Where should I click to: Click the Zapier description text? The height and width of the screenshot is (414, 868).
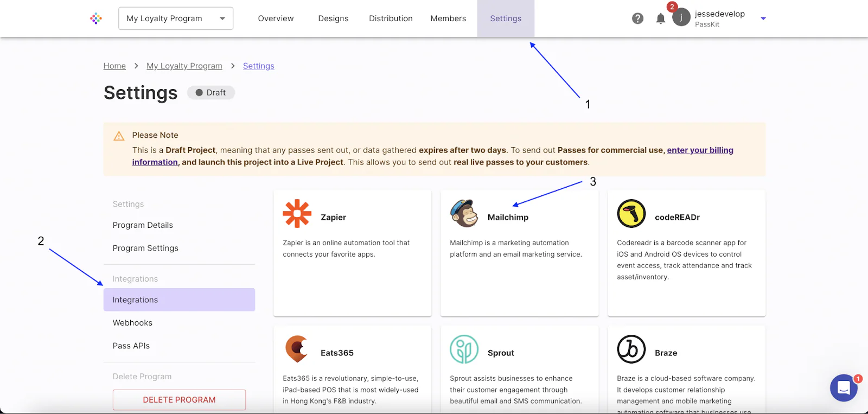point(346,249)
